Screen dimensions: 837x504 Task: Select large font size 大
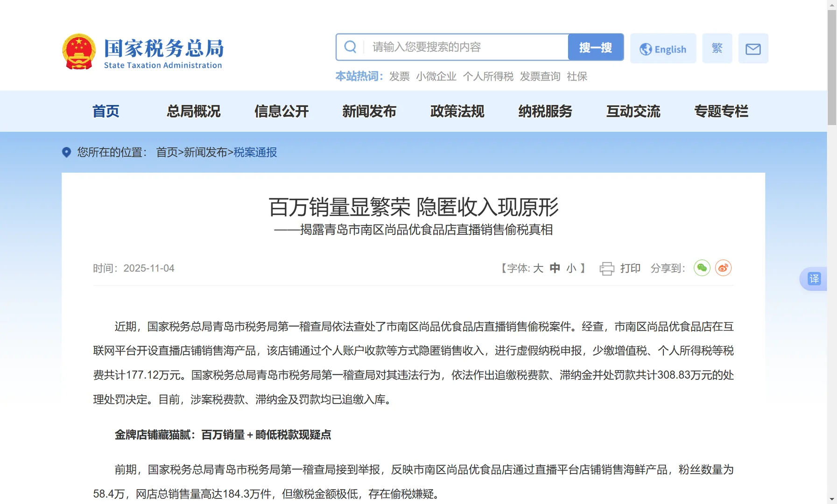(x=537, y=268)
